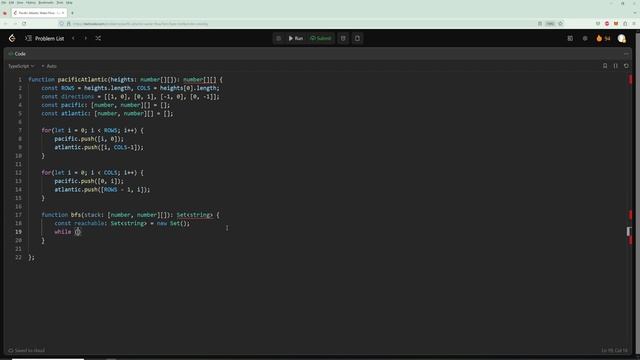640x360 pixels.
Task: Place cursor on the while line 19
Action: click(68, 232)
